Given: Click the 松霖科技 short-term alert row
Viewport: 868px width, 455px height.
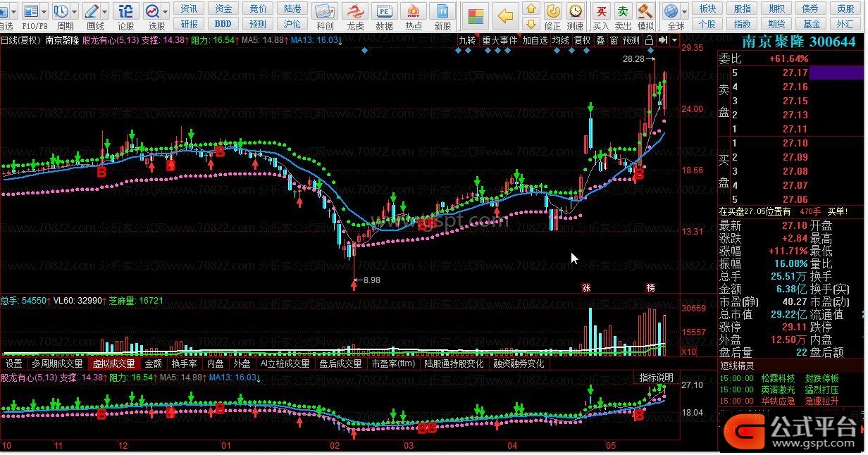Looking at the screenshot, I should pyautogui.click(x=789, y=378).
